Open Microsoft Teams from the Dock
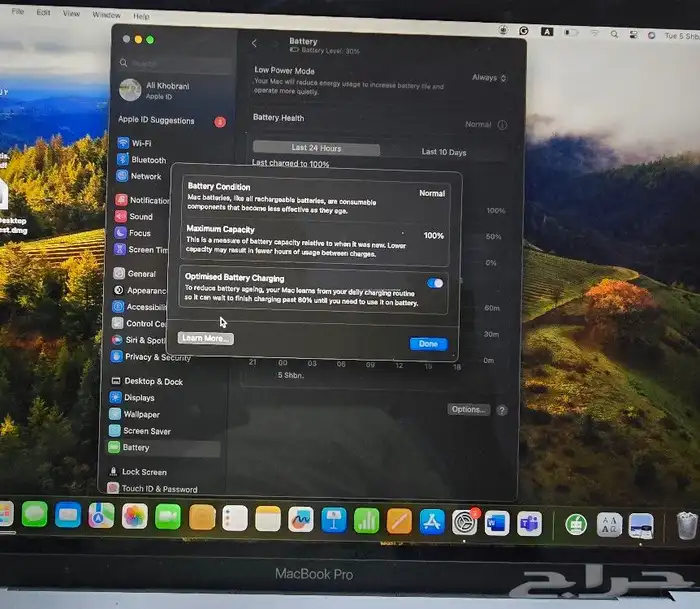Viewport: 700px width, 609px height. click(529, 523)
